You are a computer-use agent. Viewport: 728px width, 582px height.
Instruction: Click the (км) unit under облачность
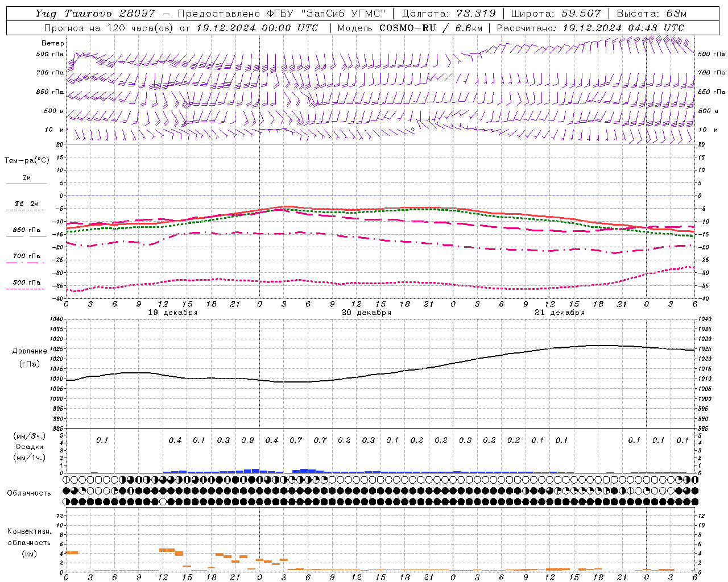(30, 554)
